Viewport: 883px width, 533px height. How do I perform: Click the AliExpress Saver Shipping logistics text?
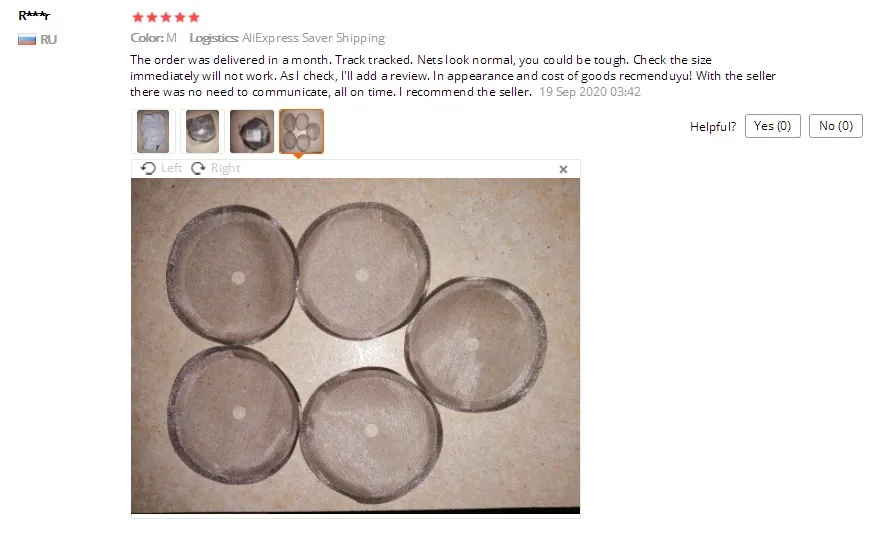pos(313,38)
